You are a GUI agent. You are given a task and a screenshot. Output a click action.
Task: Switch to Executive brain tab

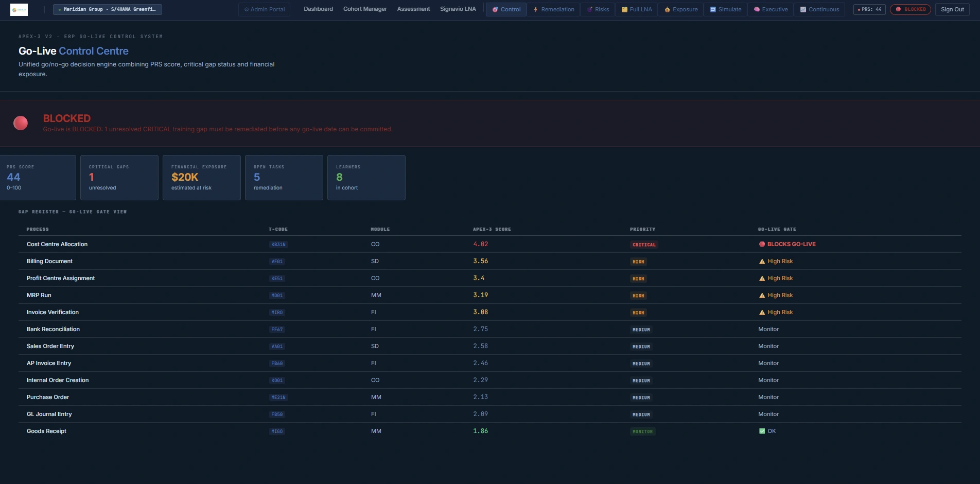(x=771, y=9)
